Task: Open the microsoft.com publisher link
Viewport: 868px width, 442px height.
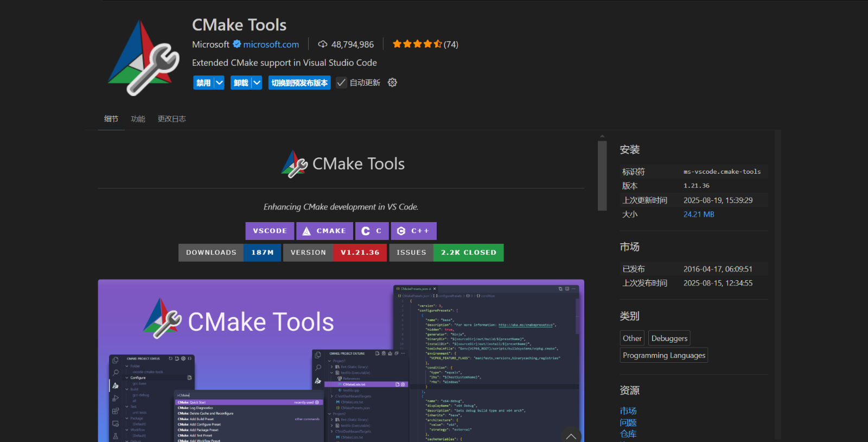Action: [271, 45]
